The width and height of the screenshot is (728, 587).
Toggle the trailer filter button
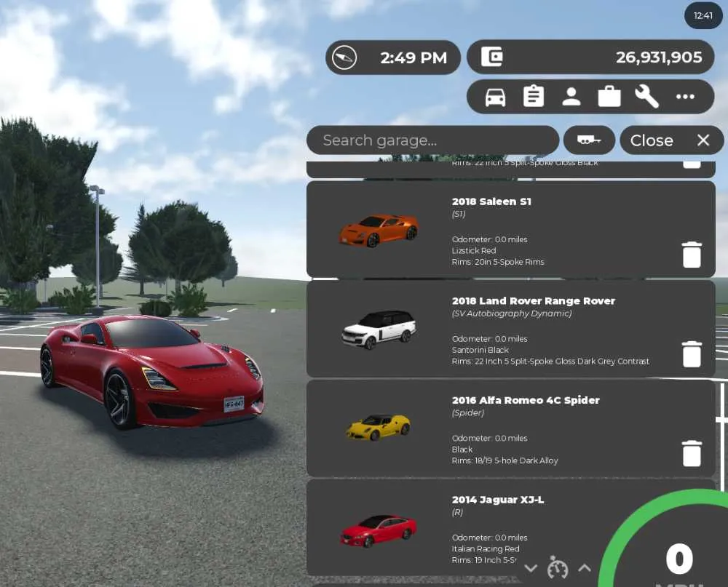(589, 140)
